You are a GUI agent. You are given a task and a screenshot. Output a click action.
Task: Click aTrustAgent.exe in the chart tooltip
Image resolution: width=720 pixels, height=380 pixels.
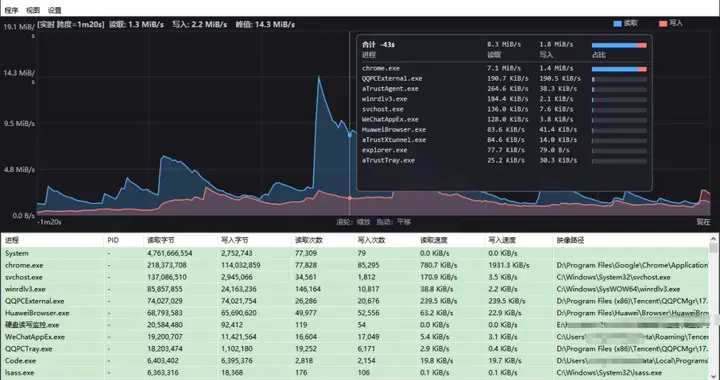[x=390, y=89]
